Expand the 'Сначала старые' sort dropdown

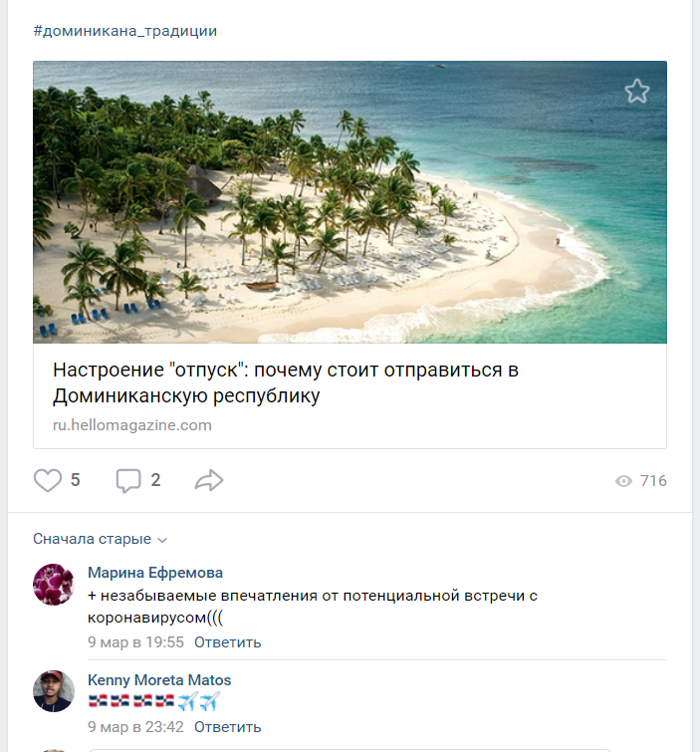pos(100,539)
